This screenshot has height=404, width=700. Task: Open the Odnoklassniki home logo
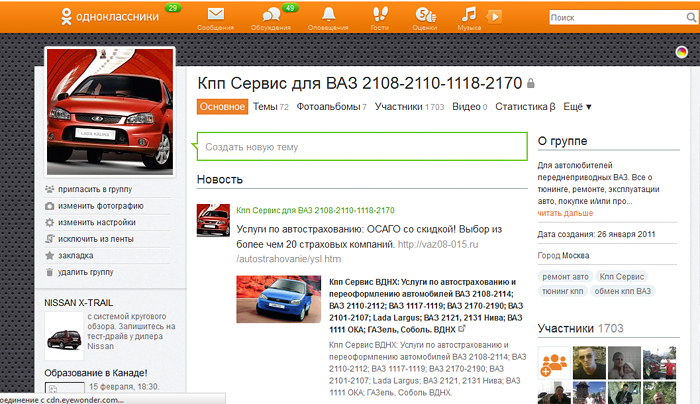[x=110, y=17]
